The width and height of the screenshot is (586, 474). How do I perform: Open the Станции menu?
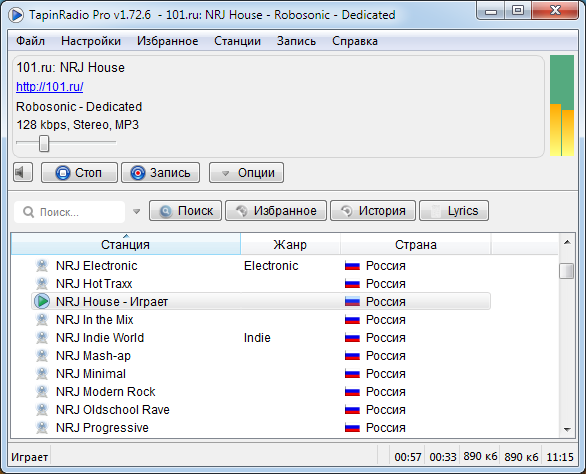coord(237,41)
